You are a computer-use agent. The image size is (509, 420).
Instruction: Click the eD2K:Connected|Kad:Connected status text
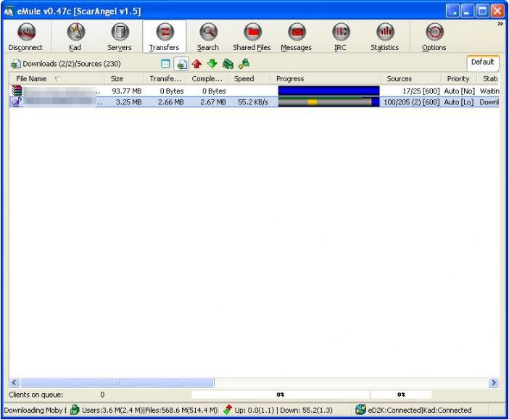[x=420, y=411]
